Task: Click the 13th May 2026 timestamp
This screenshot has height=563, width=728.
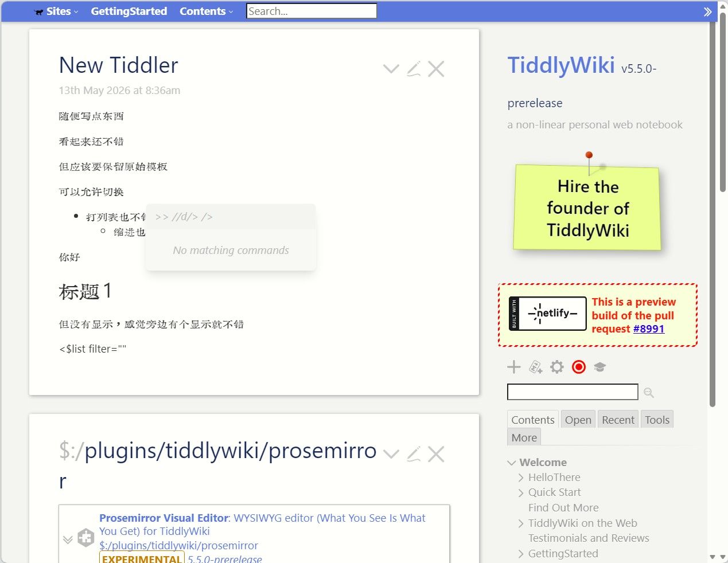Action: (x=119, y=90)
